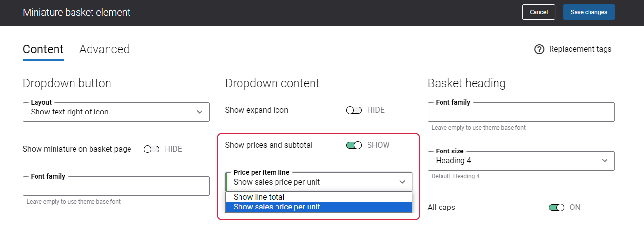Click the Font size dropdown chevron
Image resolution: width=644 pixels, height=228 pixels.
(605, 161)
